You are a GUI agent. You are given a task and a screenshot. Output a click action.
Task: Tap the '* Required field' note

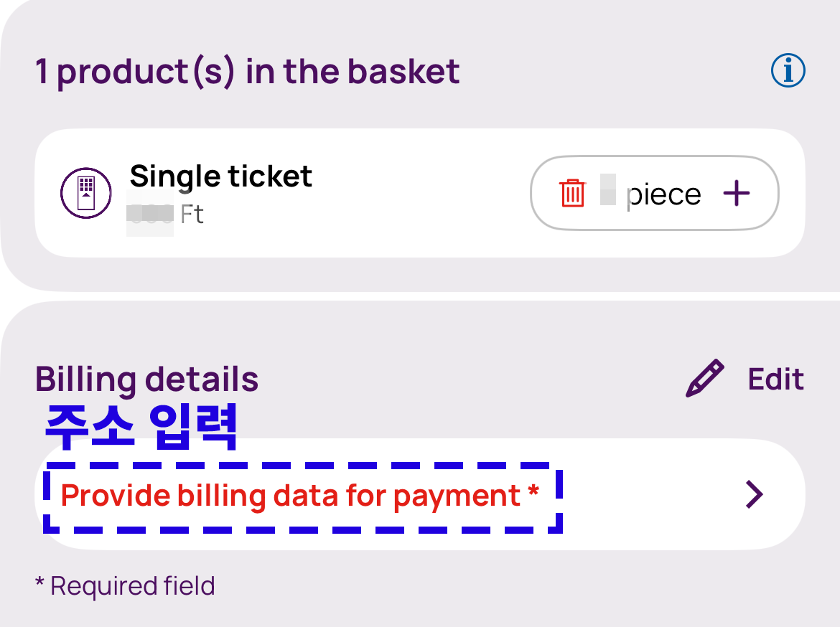(x=125, y=586)
